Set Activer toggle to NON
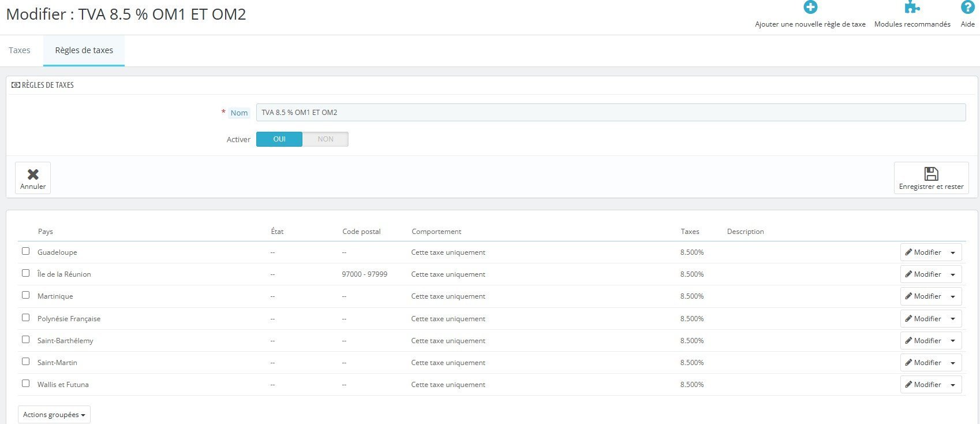980x424 pixels. pos(326,139)
